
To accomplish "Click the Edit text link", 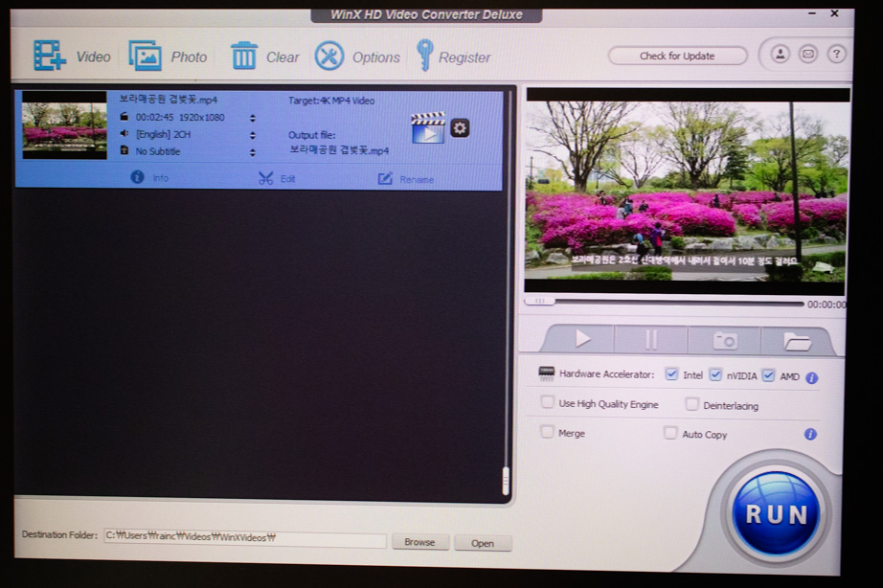I will 287,178.
